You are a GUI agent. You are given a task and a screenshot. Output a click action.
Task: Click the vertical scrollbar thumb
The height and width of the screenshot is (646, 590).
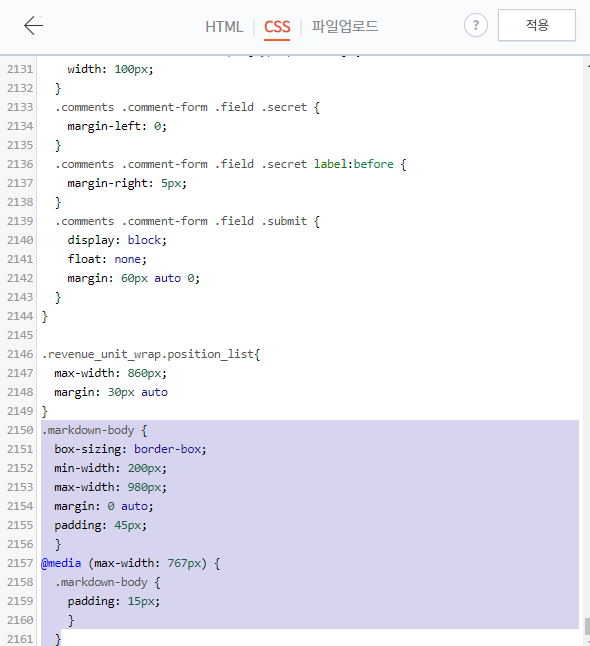[x=587, y=626]
